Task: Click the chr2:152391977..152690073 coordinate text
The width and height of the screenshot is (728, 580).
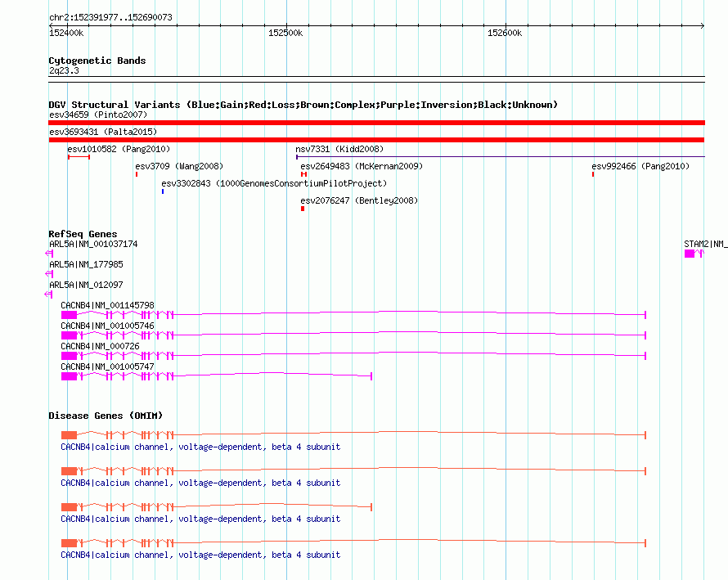Action: click(110, 17)
